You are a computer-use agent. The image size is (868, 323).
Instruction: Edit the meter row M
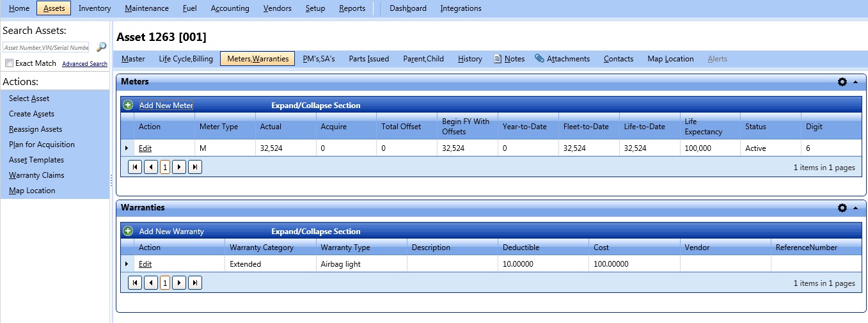coord(145,148)
